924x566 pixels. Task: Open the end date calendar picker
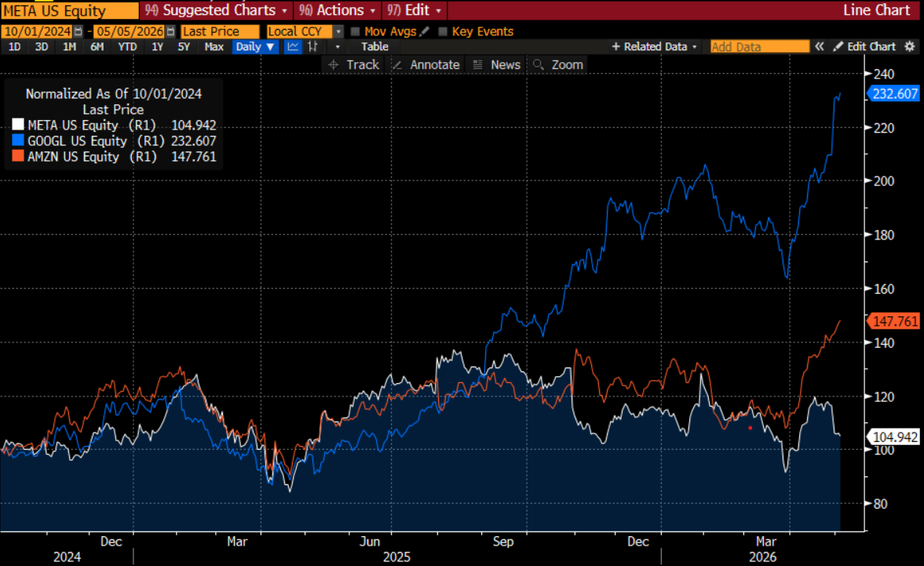click(x=171, y=32)
